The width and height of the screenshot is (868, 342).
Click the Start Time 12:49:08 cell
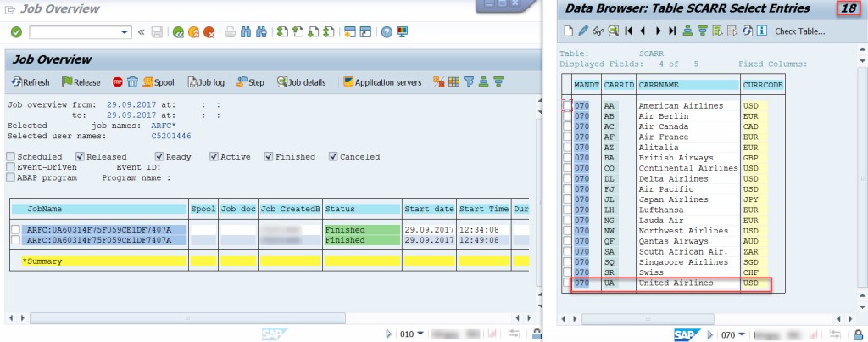tap(483, 240)
